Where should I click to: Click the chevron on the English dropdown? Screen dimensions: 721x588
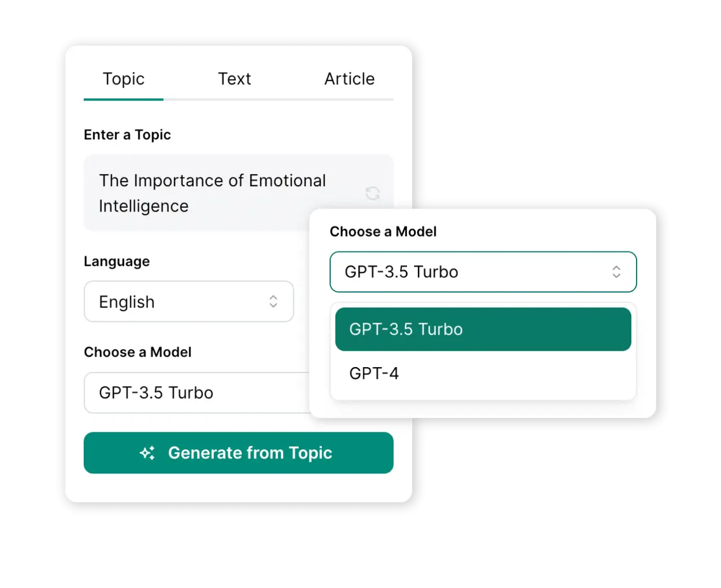275,301
